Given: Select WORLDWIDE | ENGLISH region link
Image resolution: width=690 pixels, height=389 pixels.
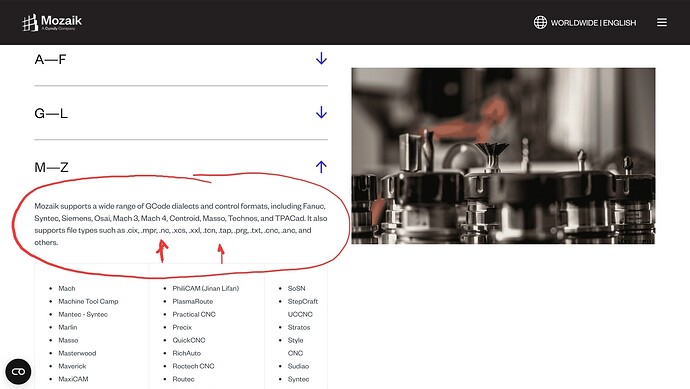Looking at the screenshot, I should pyautogui.click(x=593, y=23).
